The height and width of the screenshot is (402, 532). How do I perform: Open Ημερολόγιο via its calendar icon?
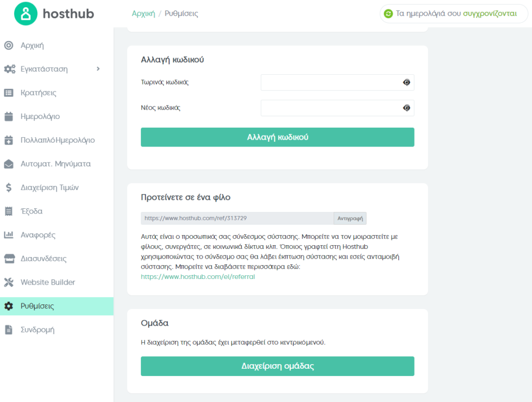(x=9, y=116)
